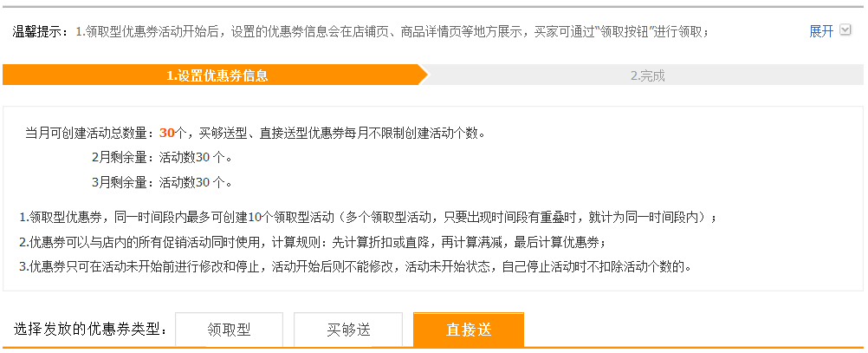
Task: Go to step 1.设置优惠券信息
Action: click(x=217, y=75)
